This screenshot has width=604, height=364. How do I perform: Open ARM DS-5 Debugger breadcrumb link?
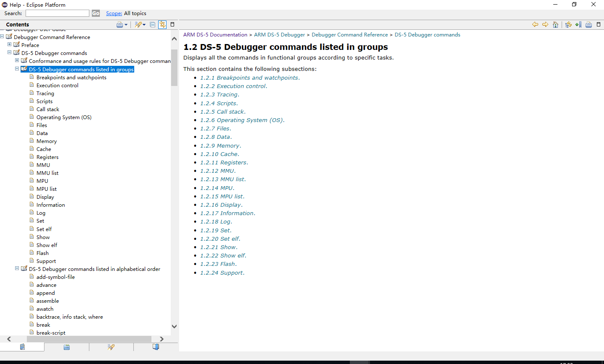coord(279,35)
